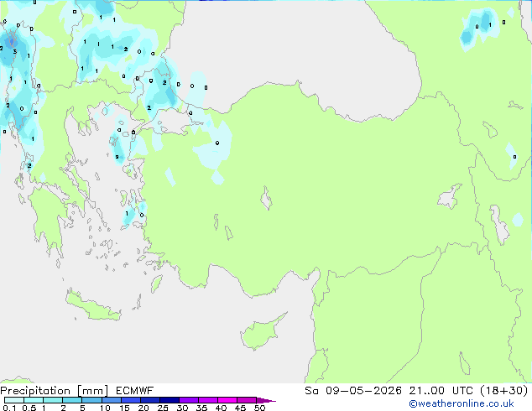Select the 5–10 mm legend swatch
Screen dimensions: 532x411
[91, 400]
